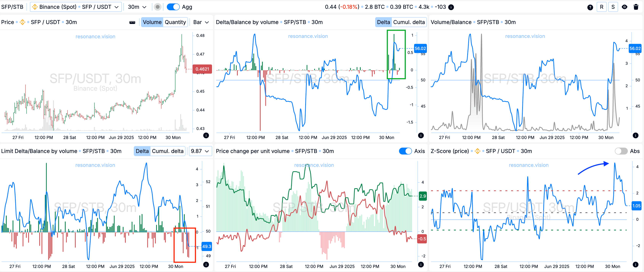Click the Binance logo in exchange selector
The width and height of the screenshot is (644, 272).
point(35,7)
